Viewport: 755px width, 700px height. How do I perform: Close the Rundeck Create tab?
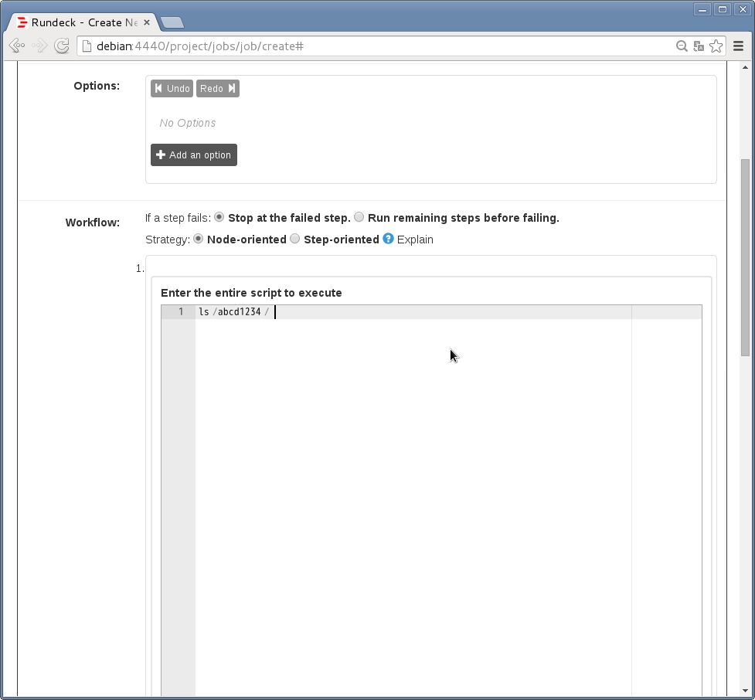pyautogui.click(x=147, y=22)
